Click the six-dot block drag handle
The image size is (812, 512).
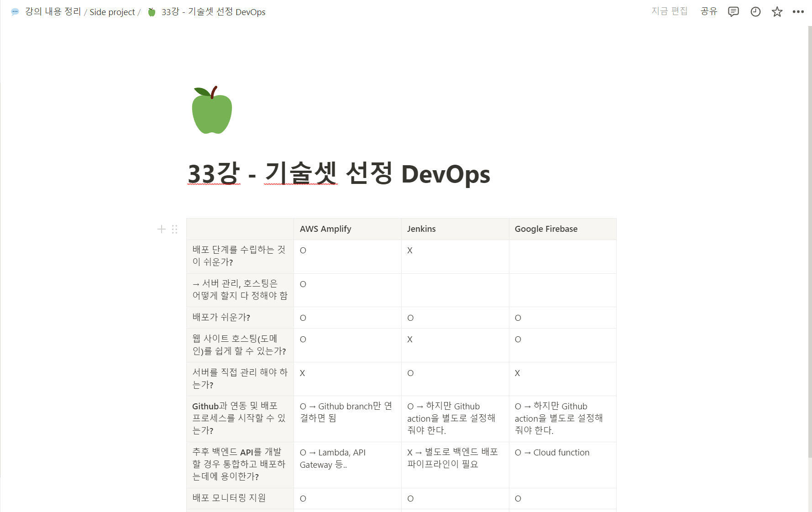(174, 229)
